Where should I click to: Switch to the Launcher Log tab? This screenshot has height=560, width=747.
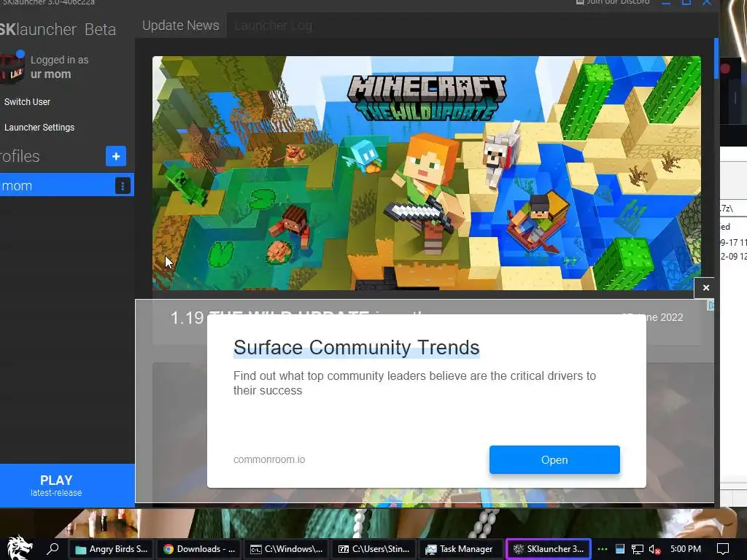(x=273, y=26)
